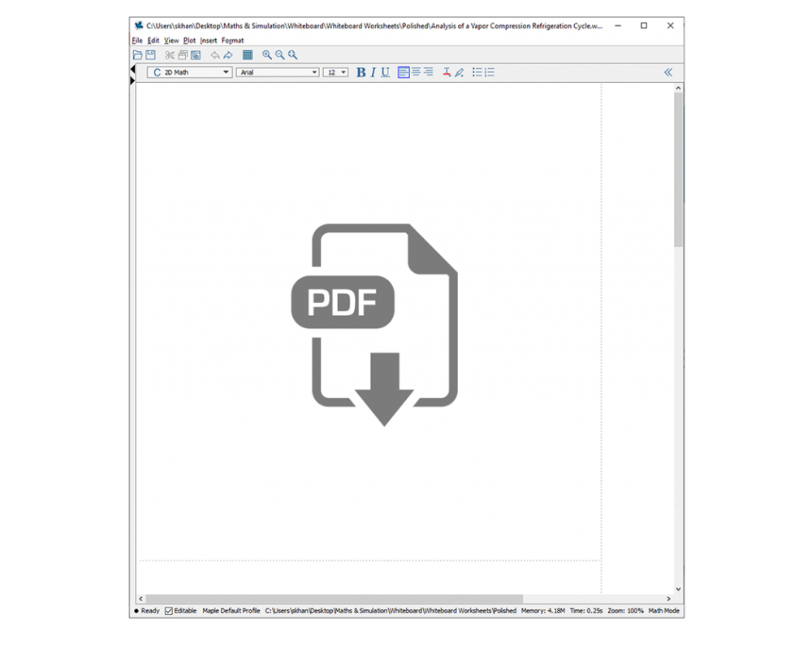Uncheck the Editable checkbox in status bar

(169, 611)
